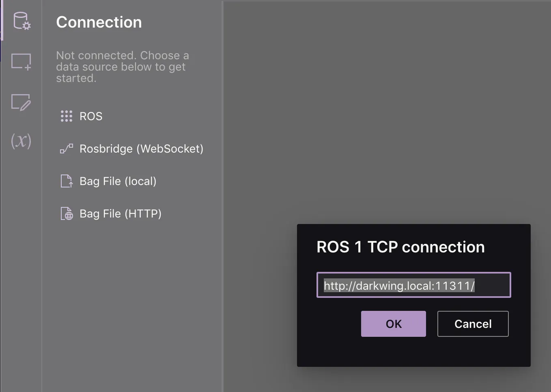Load a bag file over HTTP

[120, 213]
